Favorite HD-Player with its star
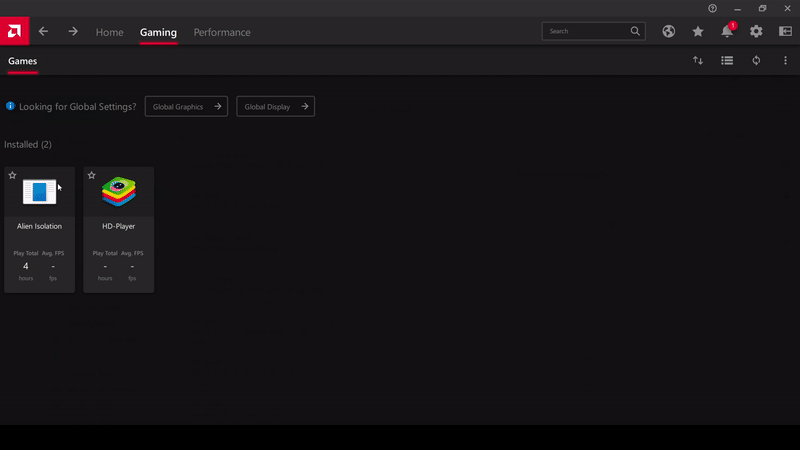Image resolution: width=800 pixels, height=450 pixels. (x=91, y=175)
